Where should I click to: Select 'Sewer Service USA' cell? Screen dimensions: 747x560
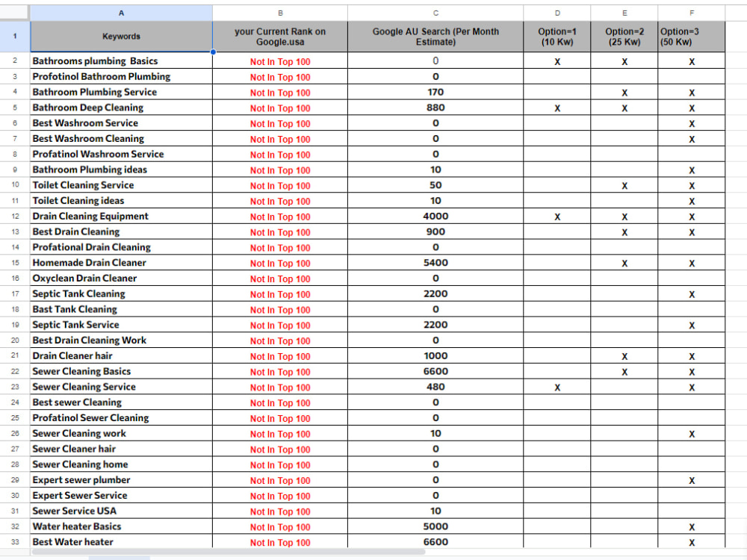(122, 511)
